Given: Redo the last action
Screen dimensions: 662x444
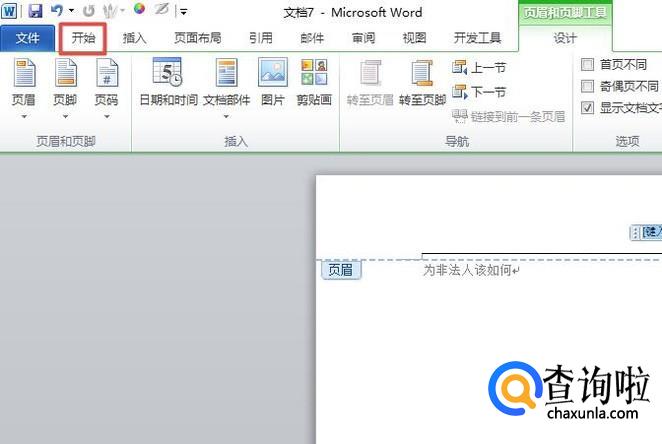Looking at the screenshot, I should pyautogui.click(x=88, y=11).
